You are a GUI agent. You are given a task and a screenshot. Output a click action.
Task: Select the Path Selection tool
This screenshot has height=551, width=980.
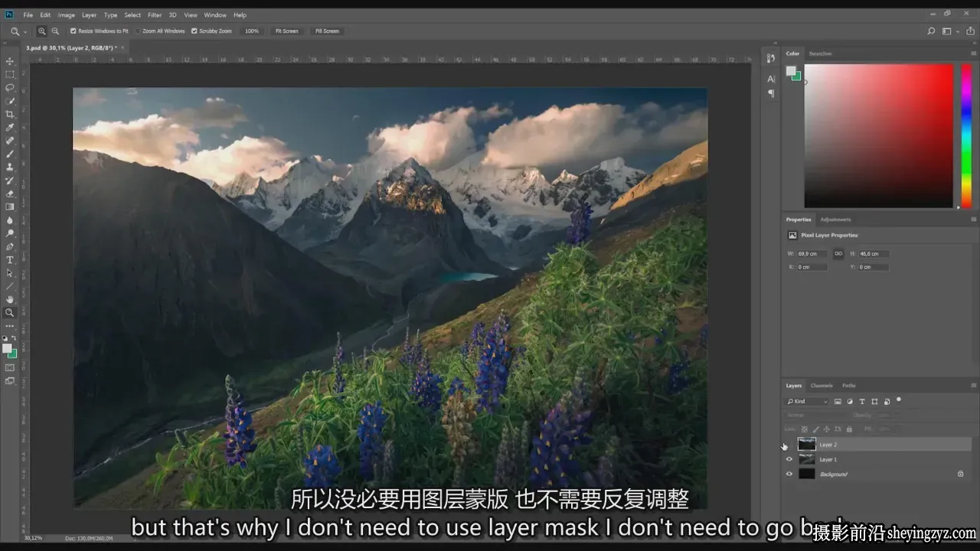[10, 273]
